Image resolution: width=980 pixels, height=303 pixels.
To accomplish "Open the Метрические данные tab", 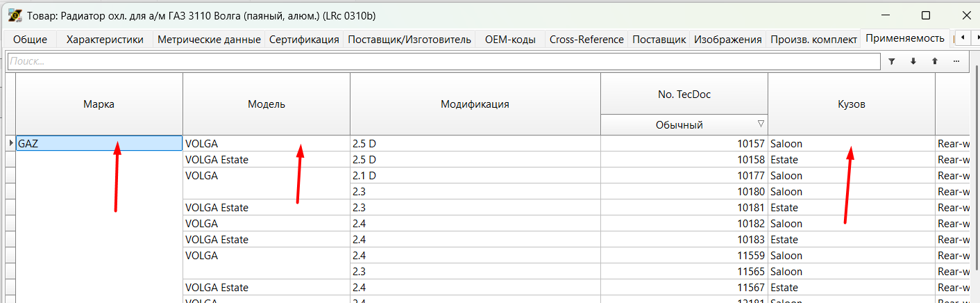I will (209, 40).
